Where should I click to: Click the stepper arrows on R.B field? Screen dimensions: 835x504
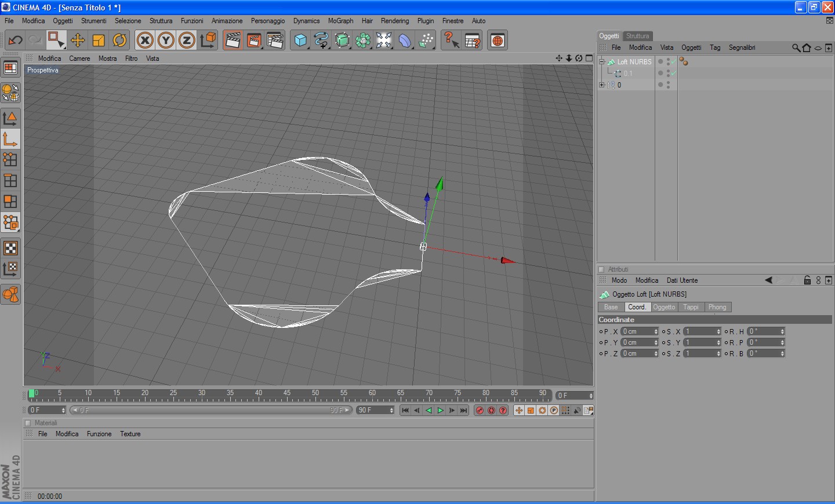782,353
